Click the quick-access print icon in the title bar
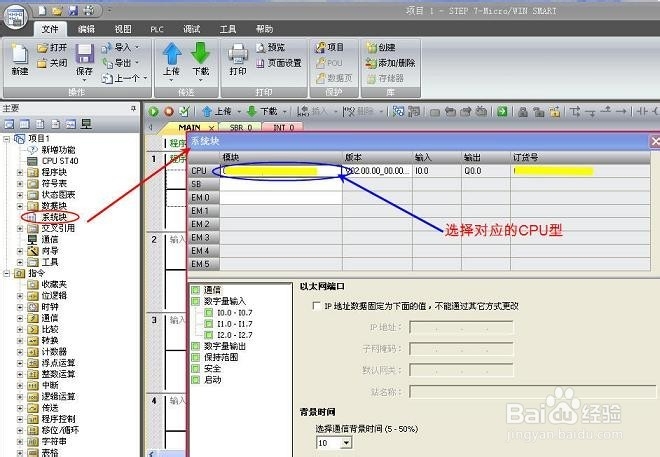 click(x=89, y=10)
